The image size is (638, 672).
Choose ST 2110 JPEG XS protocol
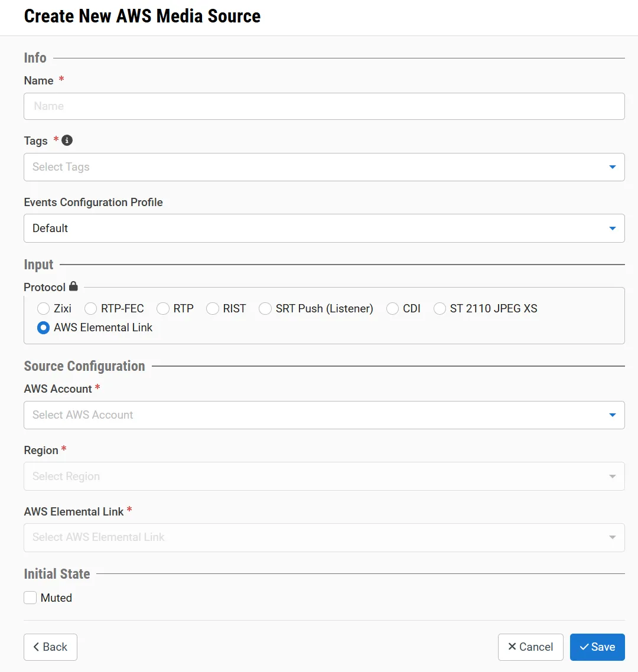[440, 309]
